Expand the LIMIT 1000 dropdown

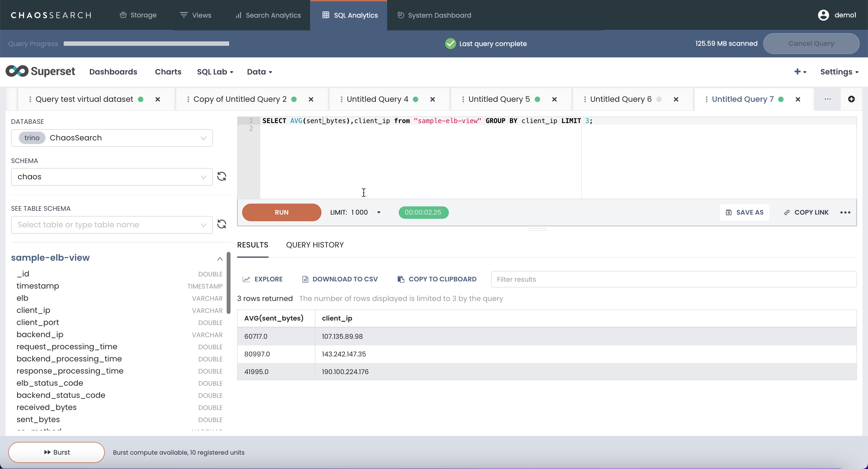[x=379, y=212]
